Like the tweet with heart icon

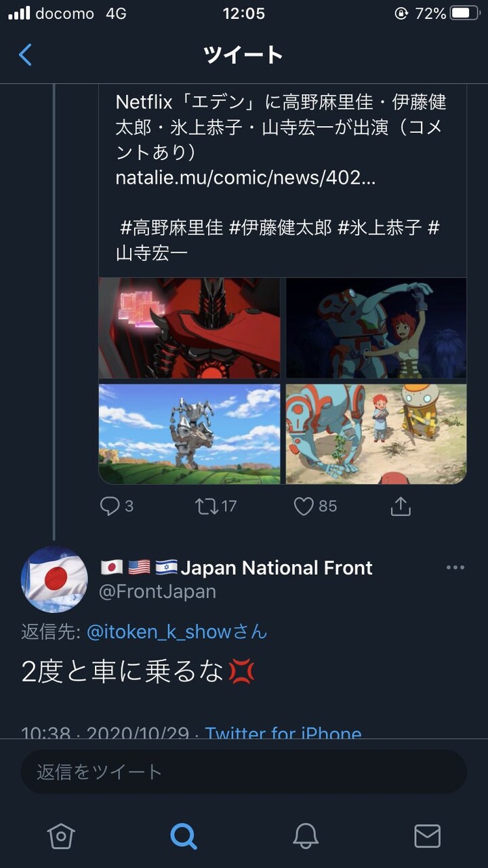(304, 507)
